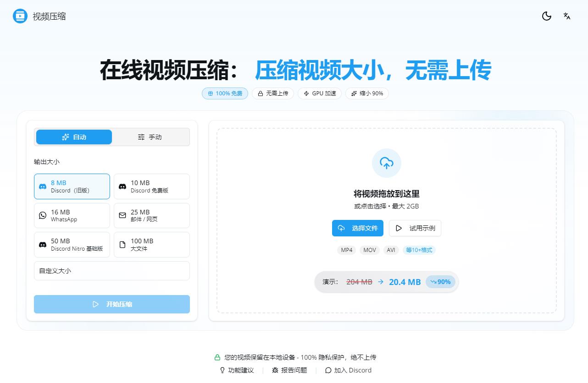Switch to the 自动 tab
This screenshot has width=588, height=383.
(x=73, y=137)
